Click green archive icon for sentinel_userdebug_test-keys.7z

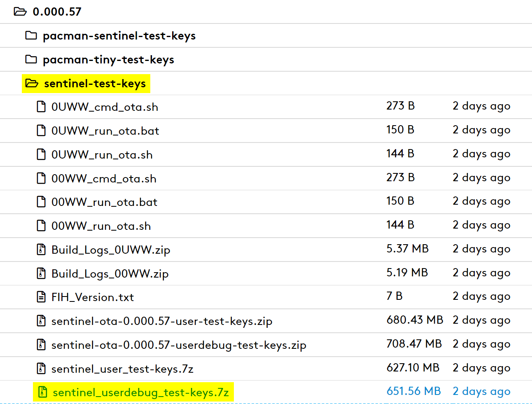tap(42, 392)
